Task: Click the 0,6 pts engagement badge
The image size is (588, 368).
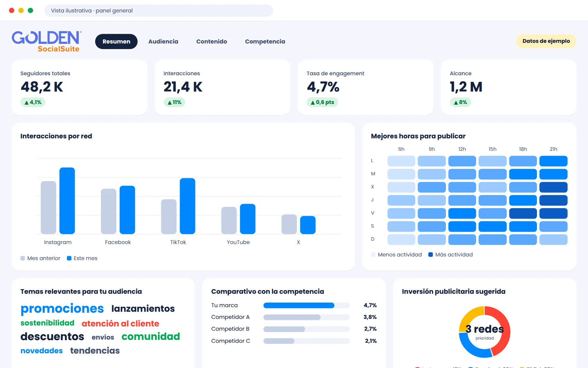Action: pyautogui.click(x=322, y=102)
